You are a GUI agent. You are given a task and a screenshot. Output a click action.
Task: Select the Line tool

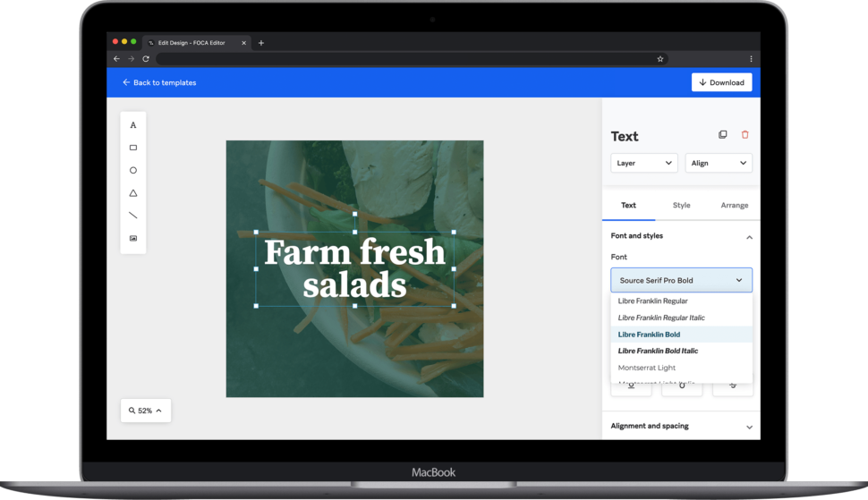132,216
